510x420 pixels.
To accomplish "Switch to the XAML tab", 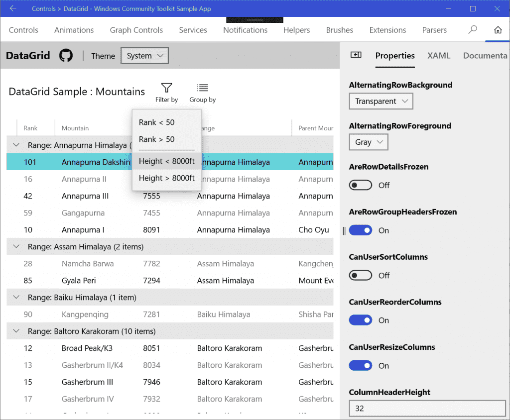I will click(439, 56).
